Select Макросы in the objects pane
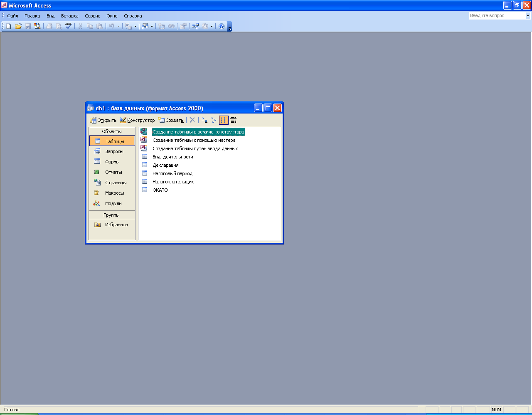The width and height of the screenshot is (532, 415). click(x=112, y=193)
